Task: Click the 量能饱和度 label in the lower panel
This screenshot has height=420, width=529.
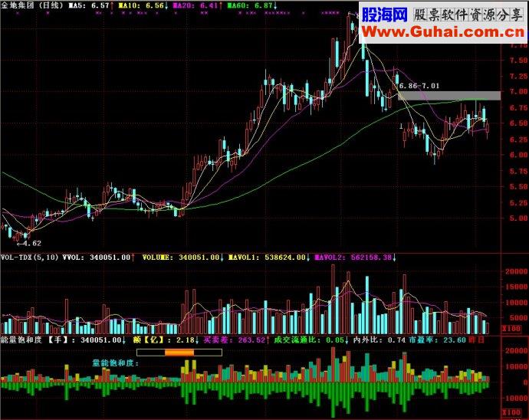Action: (x=116, y=363)
